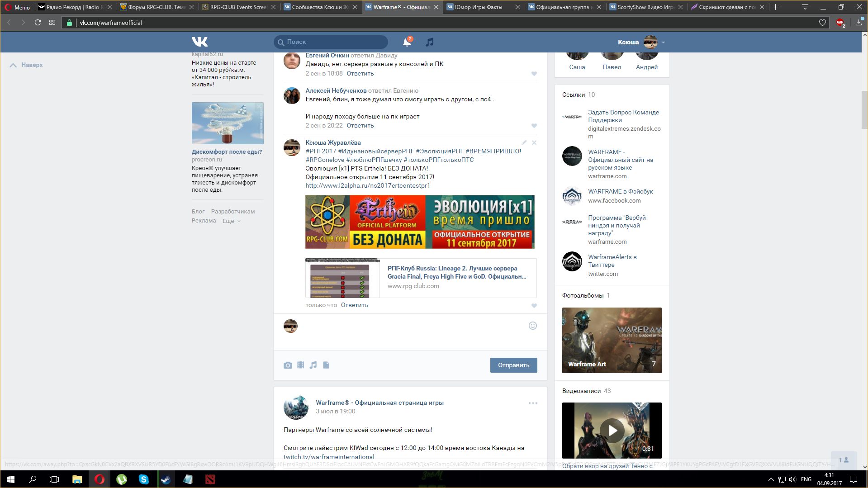
Task: Like Алексей Небученков's comment heart
Action: click(534, 126)
